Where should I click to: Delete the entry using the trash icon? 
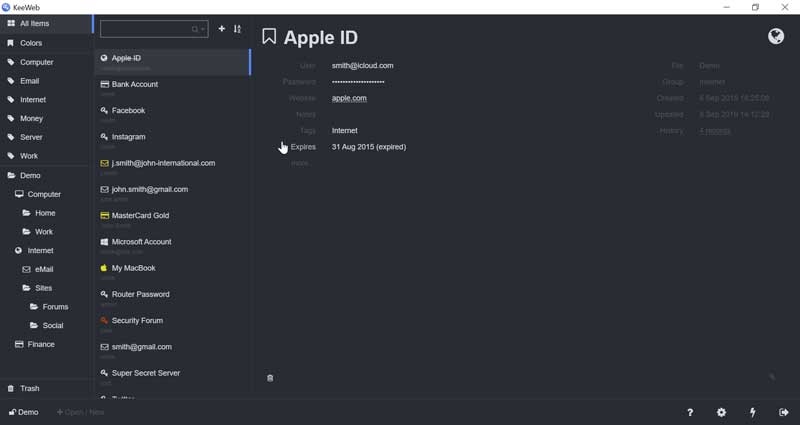pos(270,378)
